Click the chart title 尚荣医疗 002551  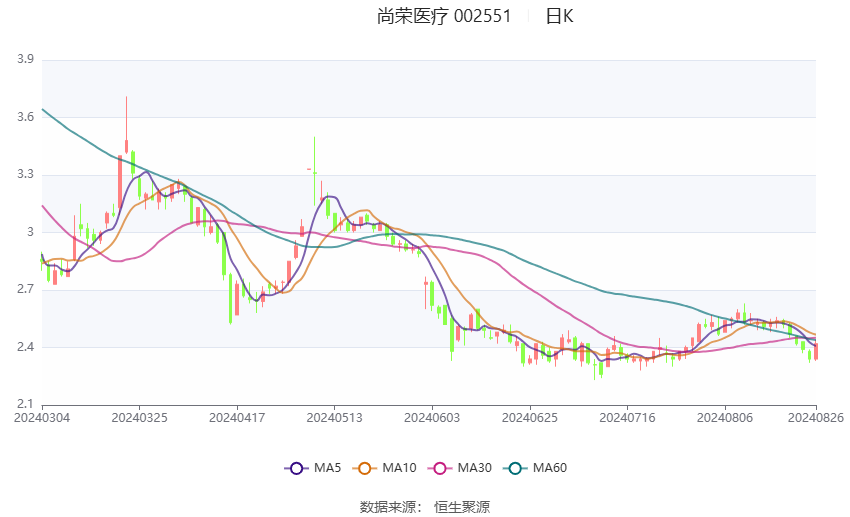click(x=444, y=16)
